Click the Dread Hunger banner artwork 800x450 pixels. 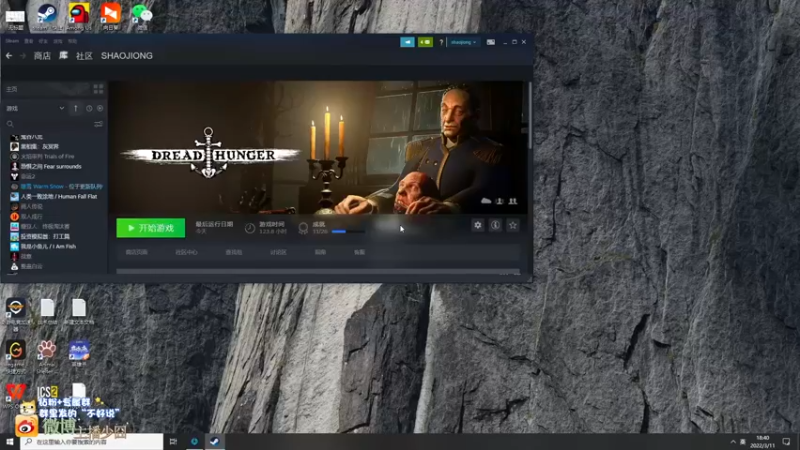[x=319, y=147]
